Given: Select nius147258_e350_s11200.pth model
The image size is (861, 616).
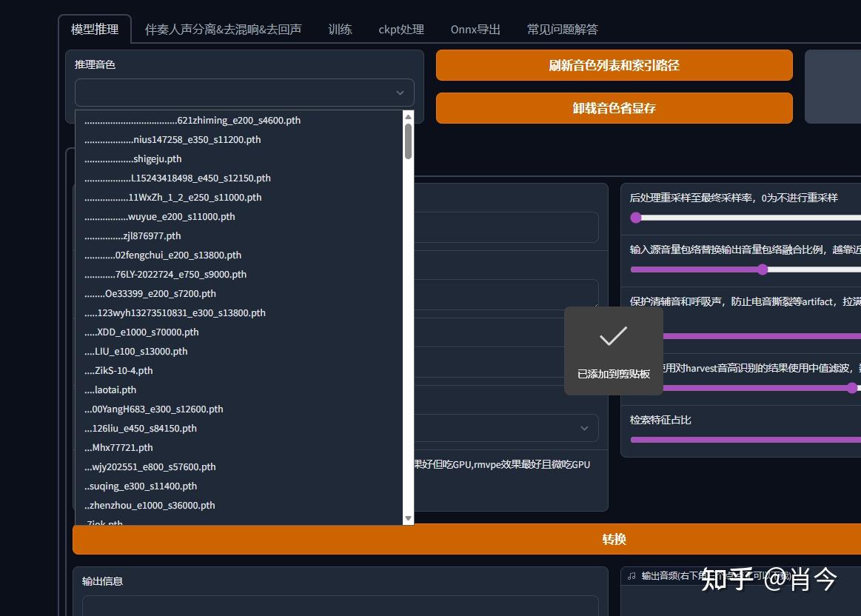Looking at the screenshot, I should pos(239,139).
